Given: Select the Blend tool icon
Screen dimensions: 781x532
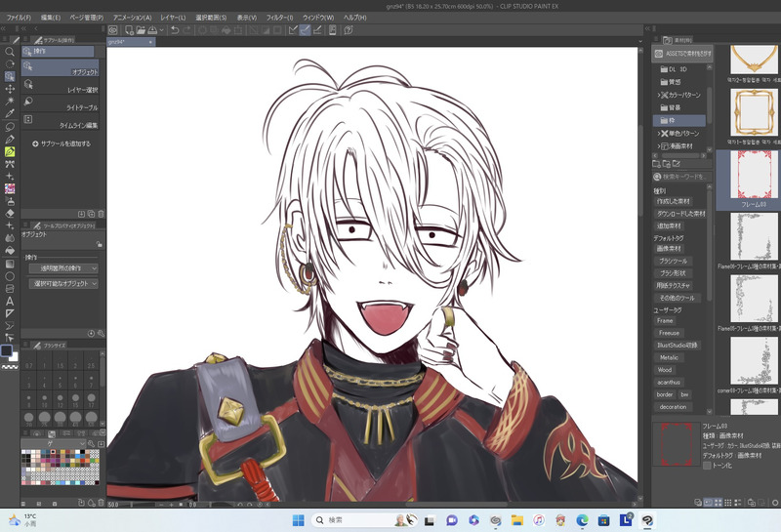Looking at the screenshot, I should [x=10, y=238].
